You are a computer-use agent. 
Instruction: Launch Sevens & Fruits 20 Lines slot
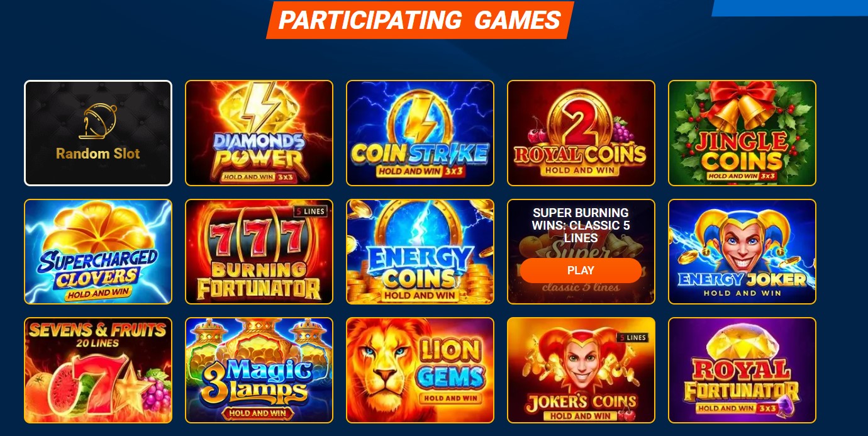click(x=98, y=370)
